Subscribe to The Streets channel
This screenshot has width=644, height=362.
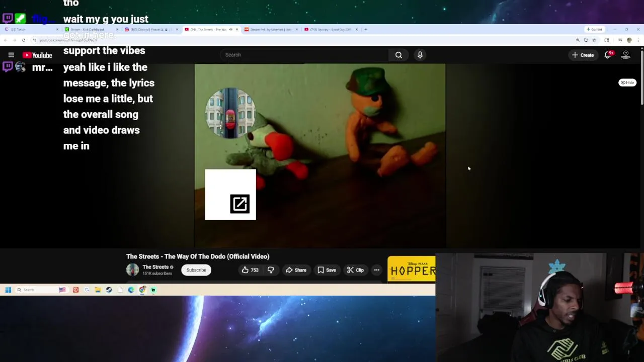(x=196, y=270)
